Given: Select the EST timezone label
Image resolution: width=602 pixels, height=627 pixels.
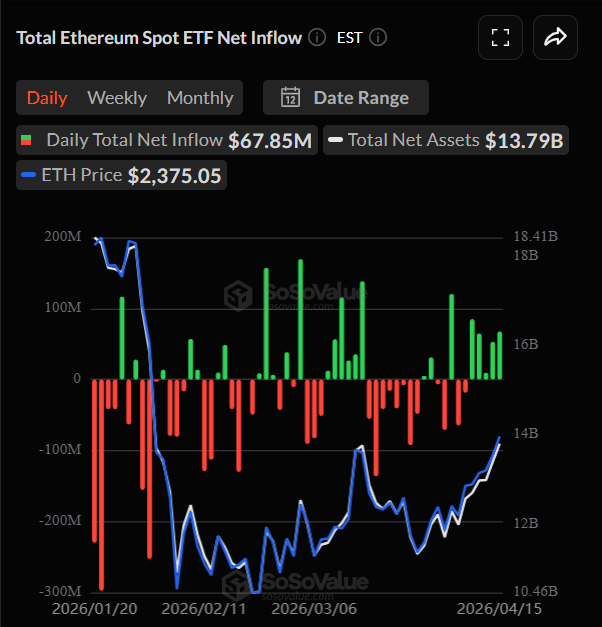Looking at the screenshot, I should coord(349,38).
